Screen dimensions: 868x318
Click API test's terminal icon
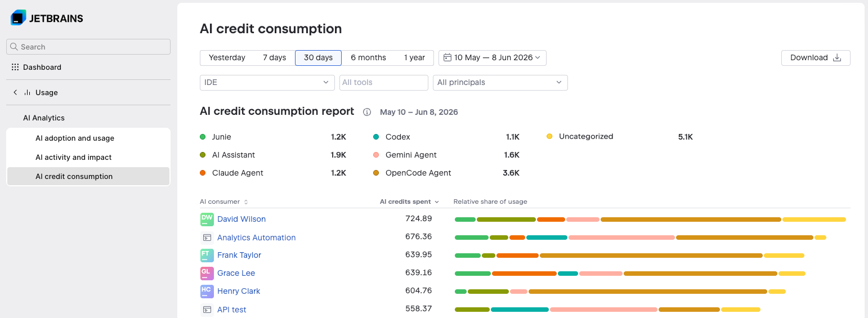tap(207, 310)
